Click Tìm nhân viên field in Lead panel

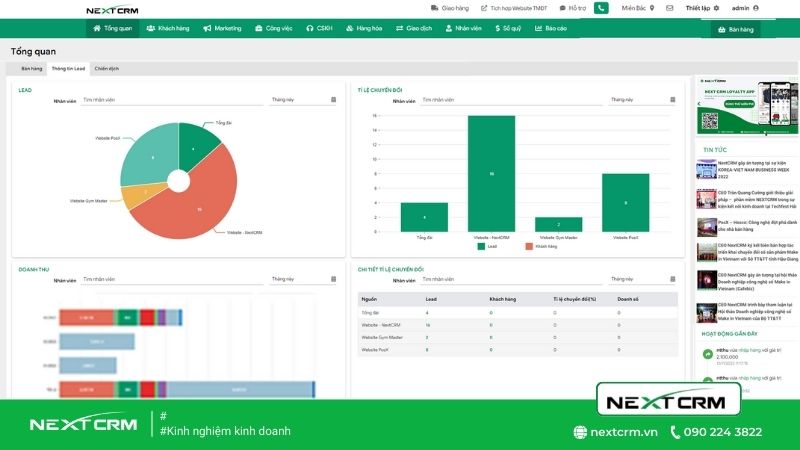(x=170, y=100)
